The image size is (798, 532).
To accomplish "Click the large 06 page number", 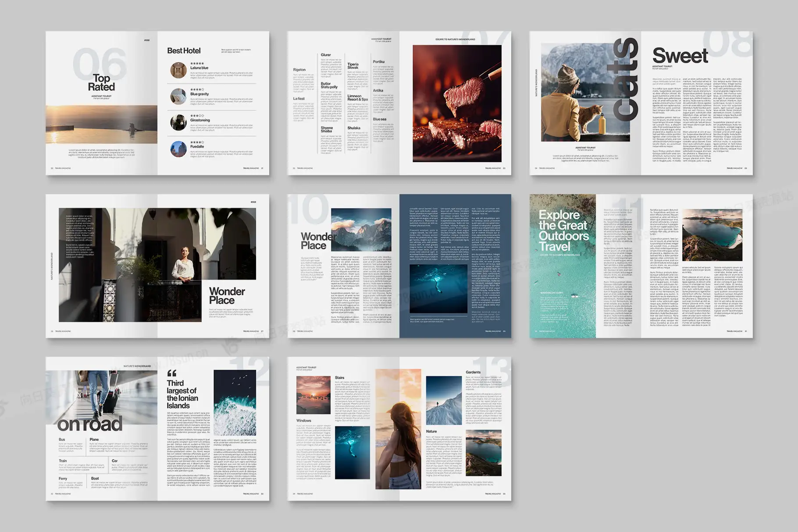I will tap(99, 64).
